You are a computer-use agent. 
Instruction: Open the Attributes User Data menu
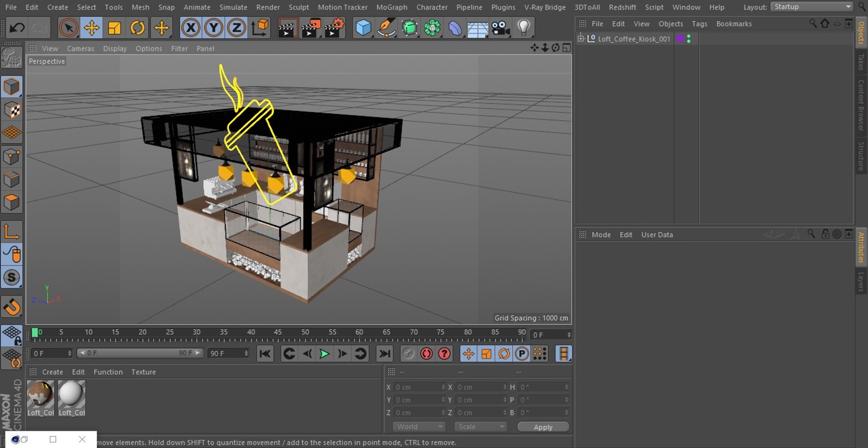coord(657,235)
